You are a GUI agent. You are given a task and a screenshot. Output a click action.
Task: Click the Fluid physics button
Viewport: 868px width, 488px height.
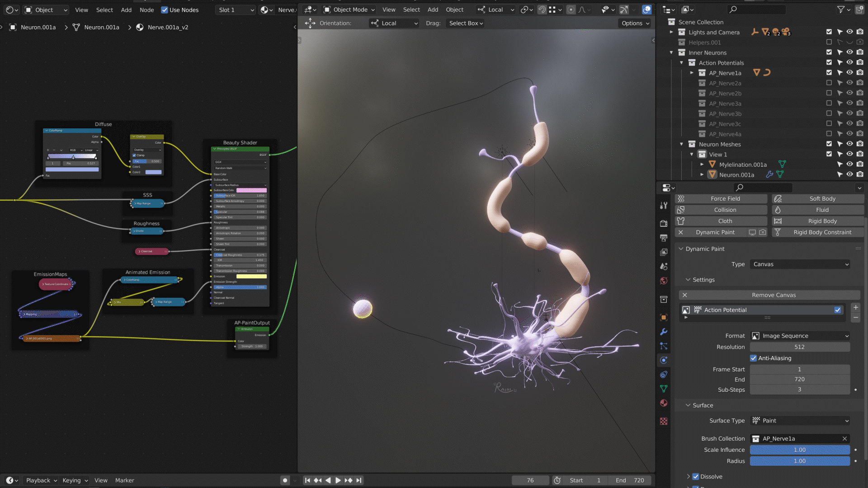tap(818, 210)
